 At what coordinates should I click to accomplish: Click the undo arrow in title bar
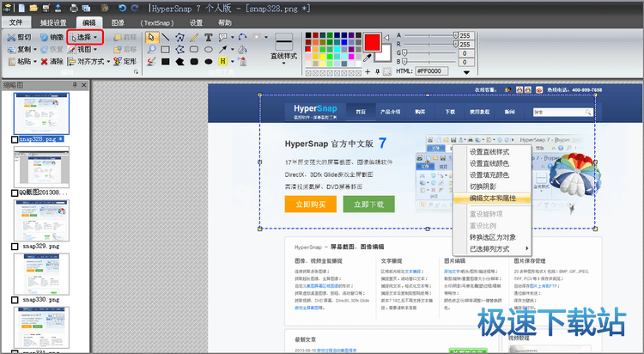tap(122, 8)
